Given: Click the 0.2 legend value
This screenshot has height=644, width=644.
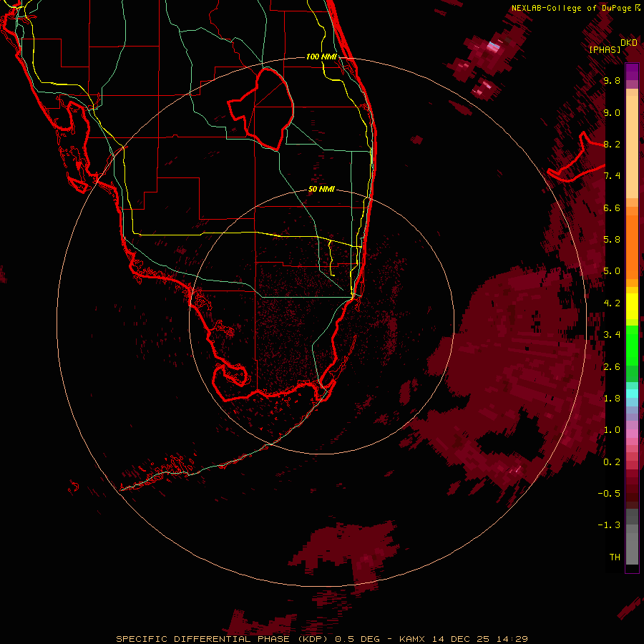Looking at the screenshot, I should coord(612,462).
